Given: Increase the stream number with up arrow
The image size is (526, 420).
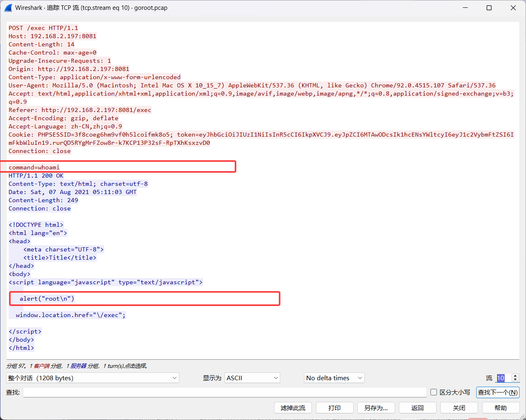Looking at the screenshot, I should coord(515,376).
